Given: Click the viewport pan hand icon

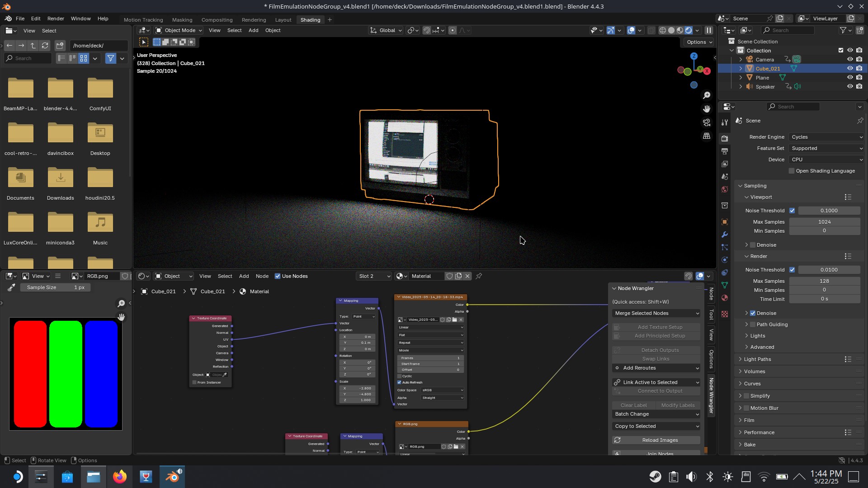Looking at the screenshot, I should [x=707, y=109].
